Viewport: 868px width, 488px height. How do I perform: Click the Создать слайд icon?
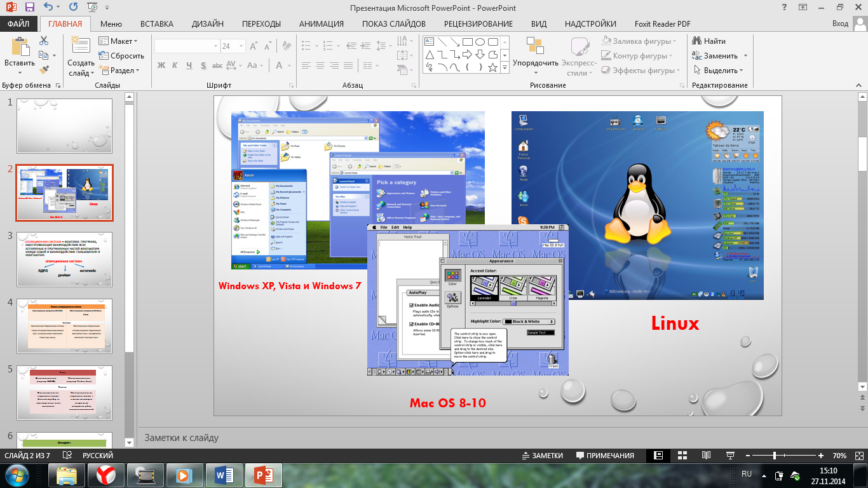(x=81, y=46)
